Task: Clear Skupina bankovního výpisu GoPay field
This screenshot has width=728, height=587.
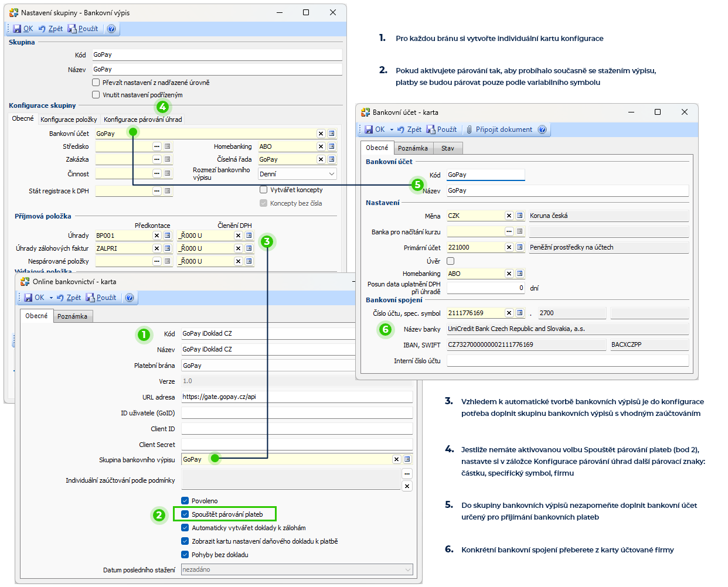Action: 396,459
